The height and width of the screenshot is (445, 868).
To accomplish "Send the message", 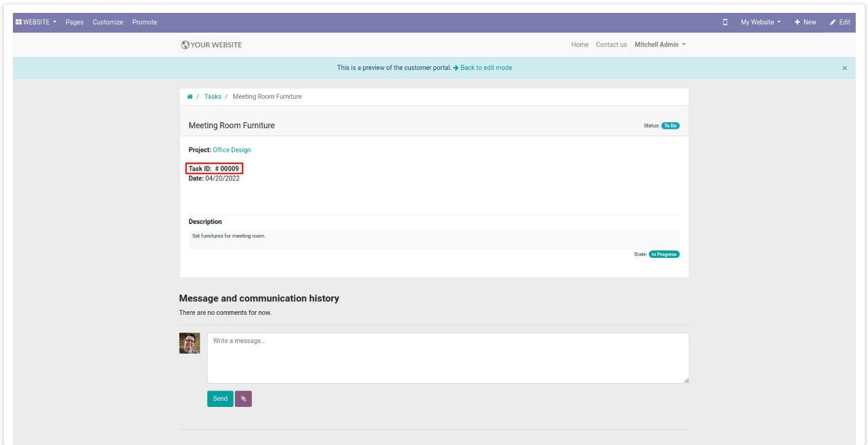I will point(220,399).
